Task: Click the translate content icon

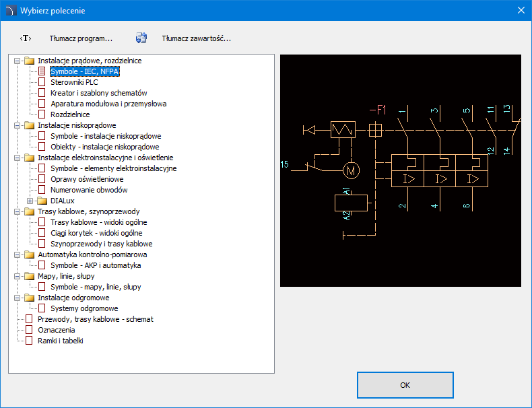Action: [x=141, y=38]
